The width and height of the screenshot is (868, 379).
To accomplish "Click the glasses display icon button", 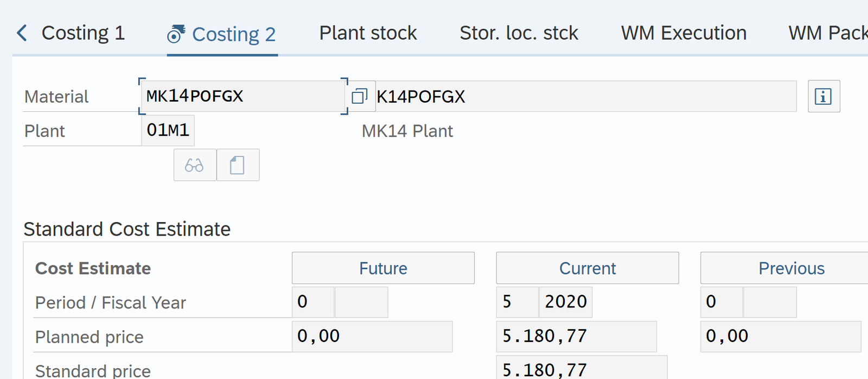I will 195,165.
